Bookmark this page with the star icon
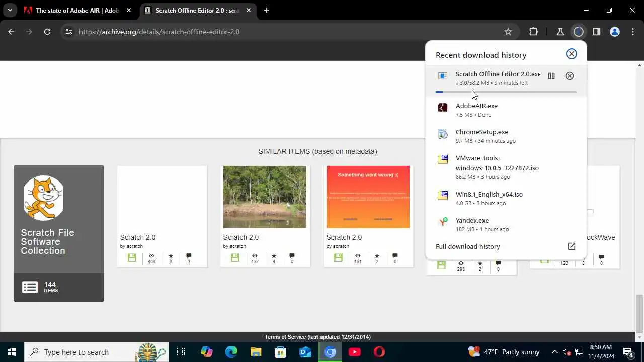Image resolution: width=644 pixels, height=362 pixels. pyautogui.click(x=508, y=32)
